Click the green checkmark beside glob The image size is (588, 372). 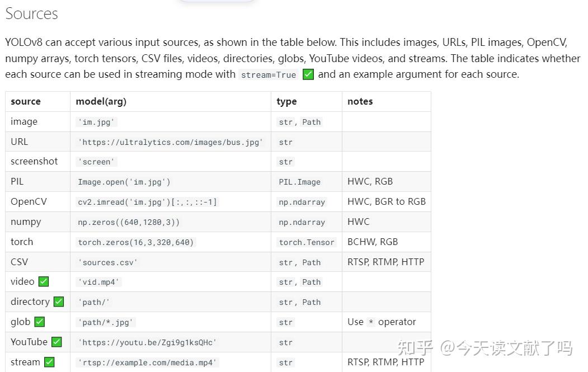click(x=39, y=322)
